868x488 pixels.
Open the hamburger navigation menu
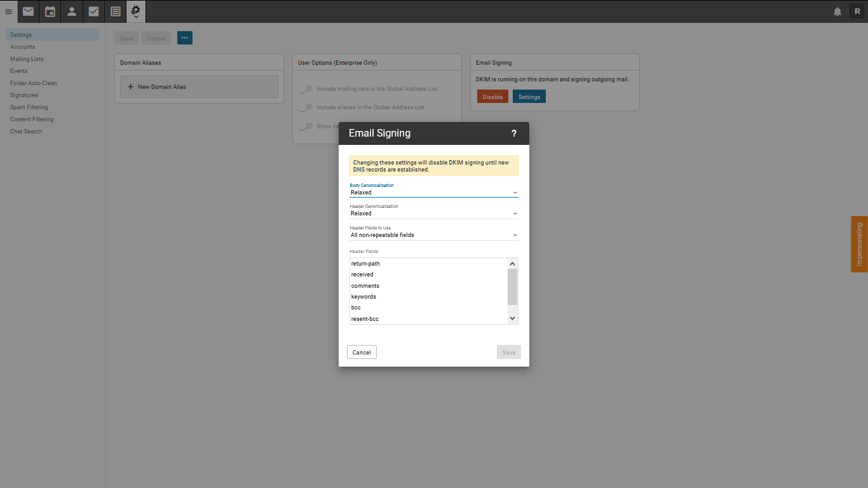[8, 11]
